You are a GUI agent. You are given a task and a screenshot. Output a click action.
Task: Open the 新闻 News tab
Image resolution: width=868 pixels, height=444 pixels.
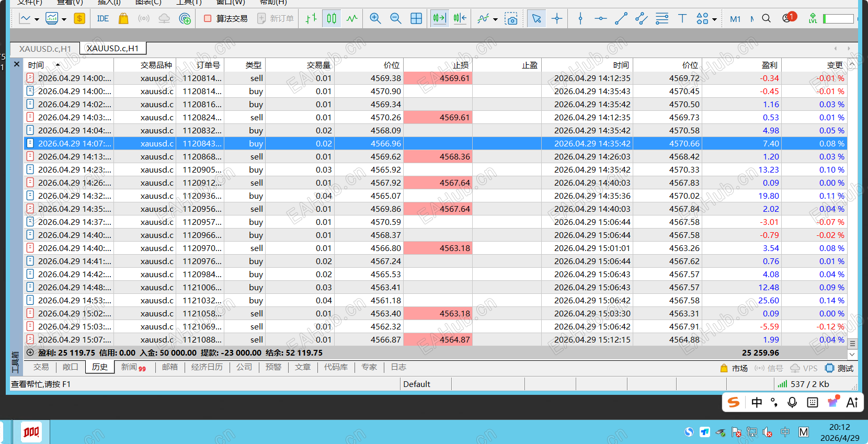tap(133, 367)
